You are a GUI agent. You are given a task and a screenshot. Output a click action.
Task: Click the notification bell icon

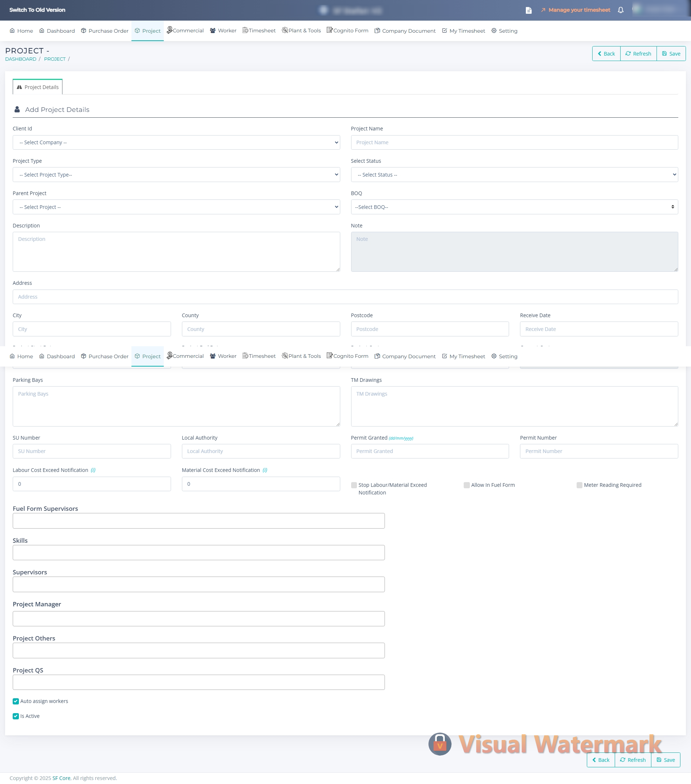click(x=621, y=10)
